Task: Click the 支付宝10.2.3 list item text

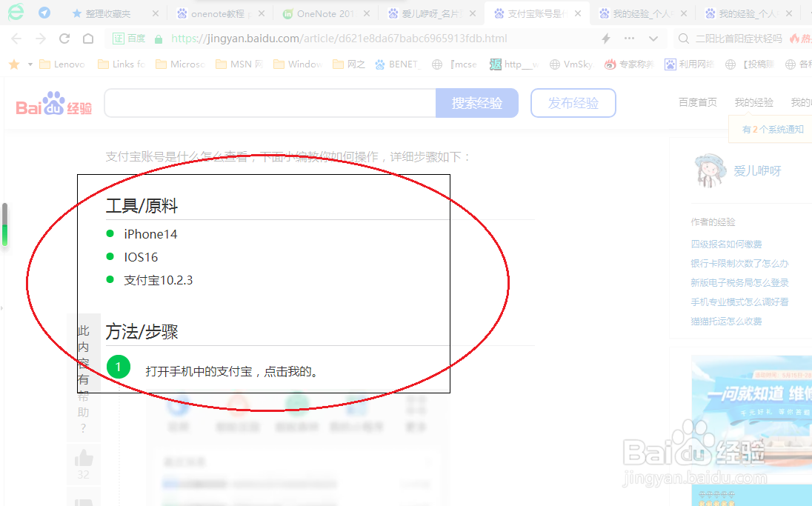Action: (158, 280)
